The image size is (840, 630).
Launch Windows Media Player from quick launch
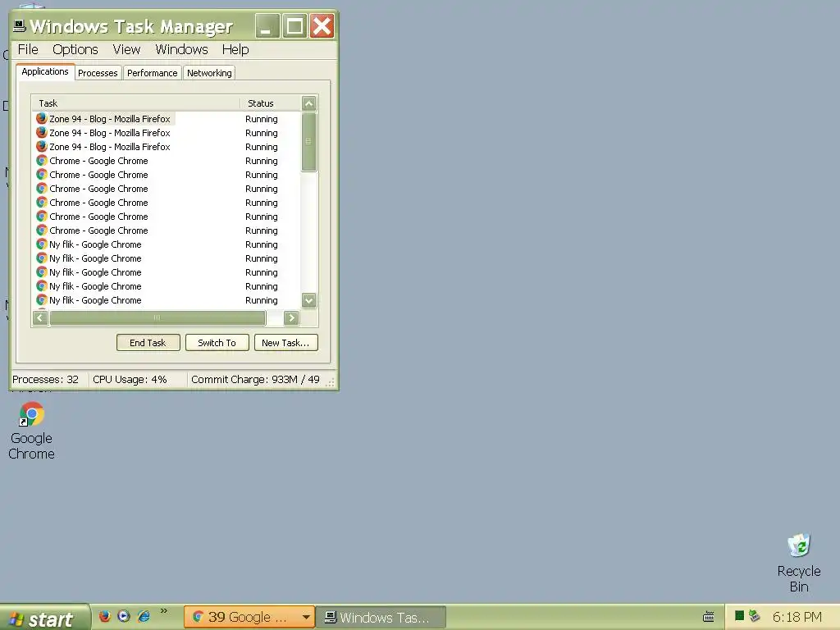click(x=124, y=617)
